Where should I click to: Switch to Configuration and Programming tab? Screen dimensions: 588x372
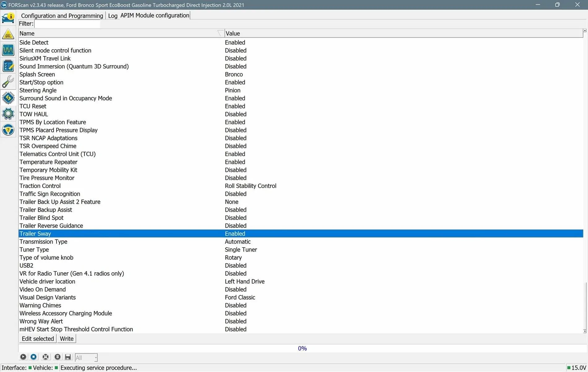click(x=62, y=15)
